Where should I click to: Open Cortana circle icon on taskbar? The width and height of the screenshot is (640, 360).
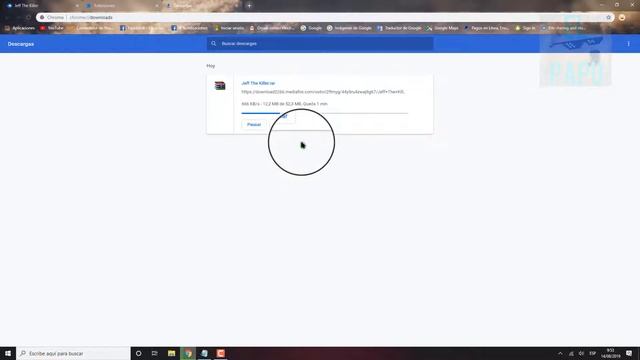(x=138, y=353)
